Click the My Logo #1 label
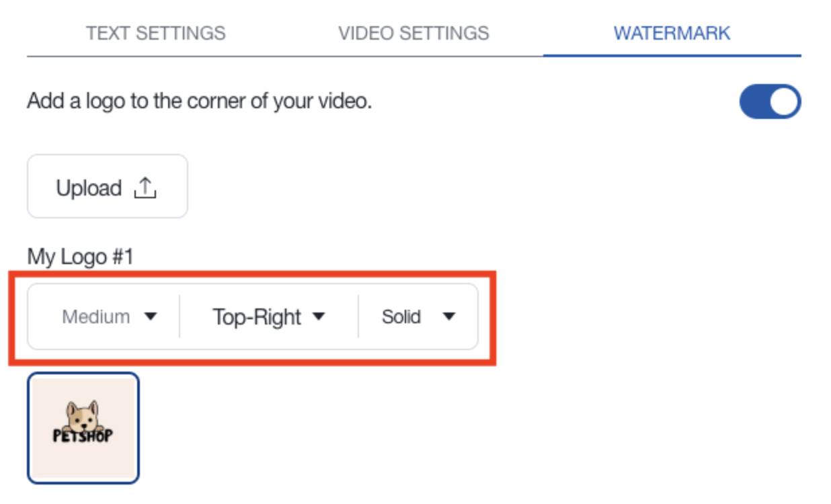This screenshot has width=831, height=504. [80, 257]
